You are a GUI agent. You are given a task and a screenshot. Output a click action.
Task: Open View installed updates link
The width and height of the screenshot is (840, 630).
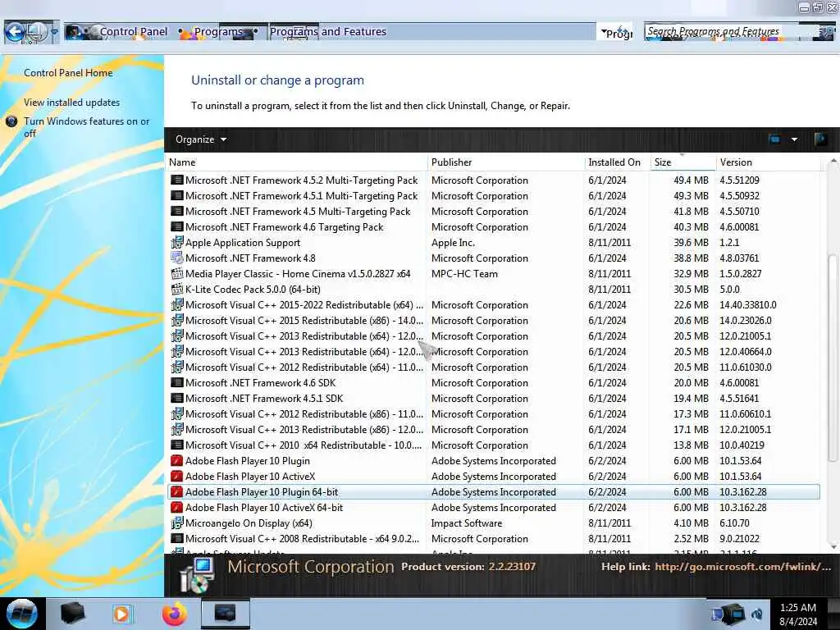click(x=72, y=103)
